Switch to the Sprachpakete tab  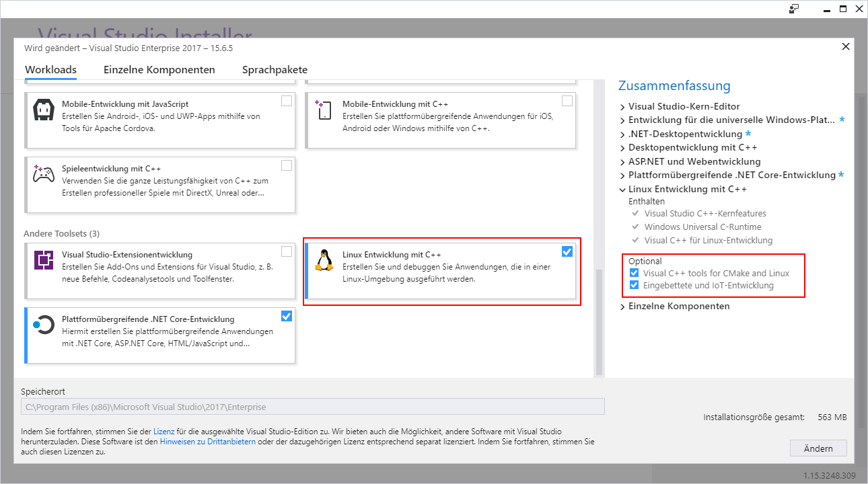click(x=275, y=69)
